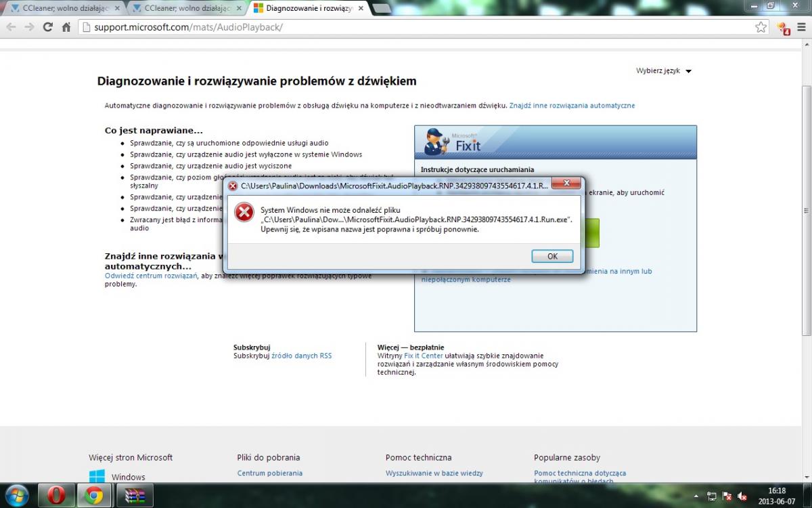Viewport: 812px width, 508px height.
Task: Click the Instrukcje dotyczące uruchamiania heading
Action: pos(478,169)
